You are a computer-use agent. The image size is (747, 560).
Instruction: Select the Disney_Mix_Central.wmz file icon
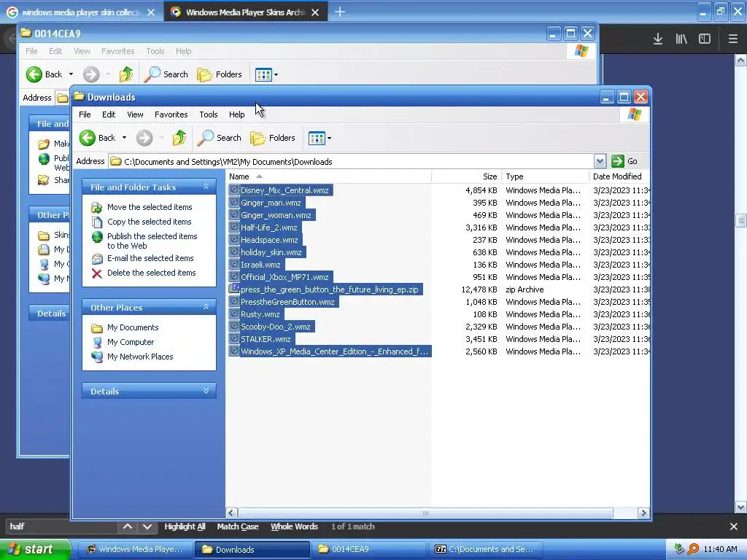[234, 190]
